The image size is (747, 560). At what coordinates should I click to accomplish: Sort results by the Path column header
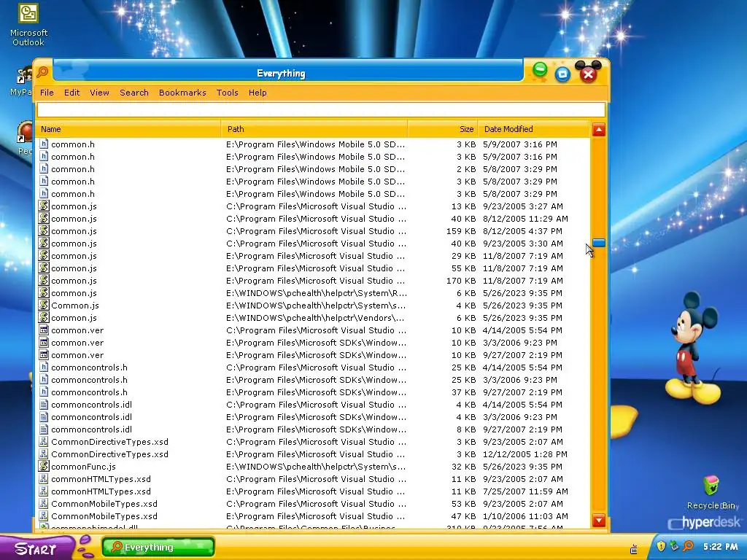pyautogui.click(x=314, y=129)
